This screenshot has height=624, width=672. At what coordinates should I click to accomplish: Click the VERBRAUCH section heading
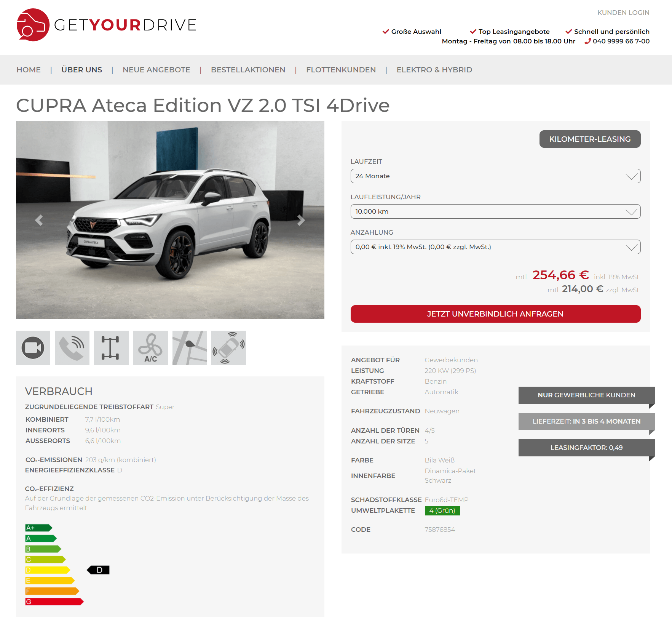click(x=59, y=391)
